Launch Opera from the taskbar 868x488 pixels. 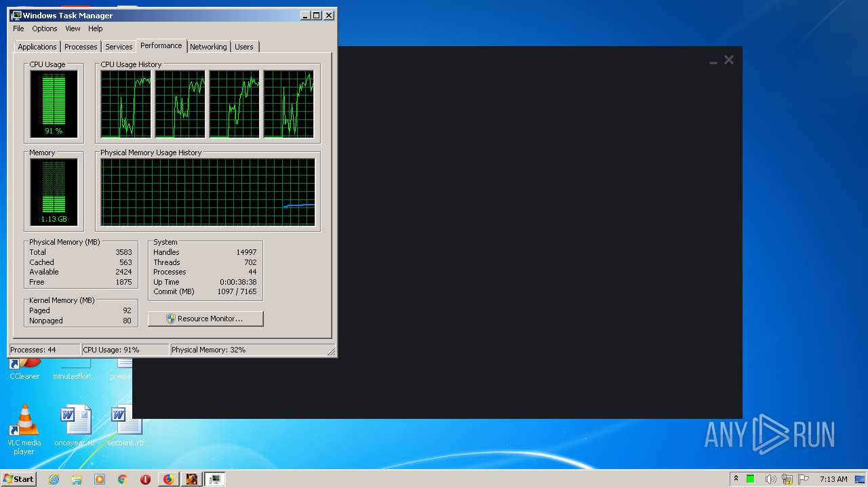[145, 479]
